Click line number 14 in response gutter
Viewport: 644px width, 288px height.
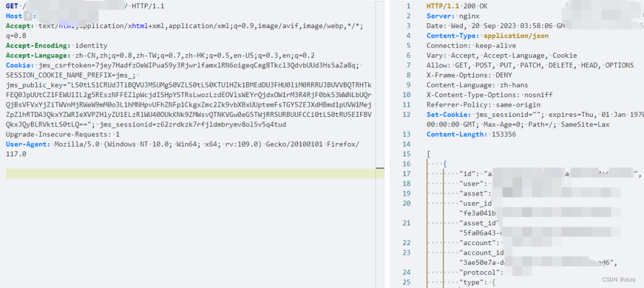(407, 144)
